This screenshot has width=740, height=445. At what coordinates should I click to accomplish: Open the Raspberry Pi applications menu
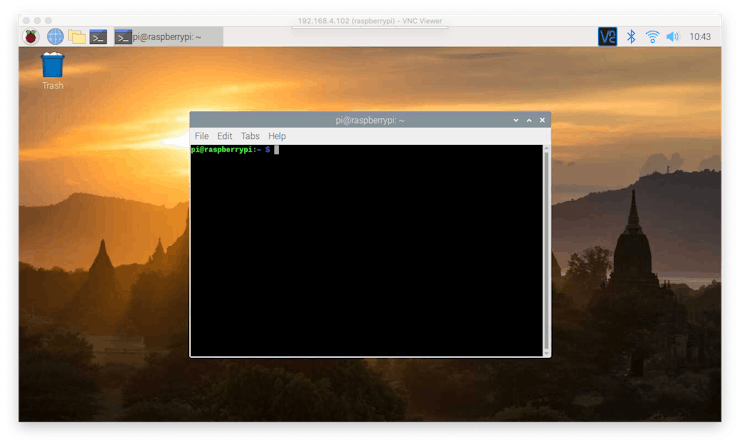(x=32, y=36)
